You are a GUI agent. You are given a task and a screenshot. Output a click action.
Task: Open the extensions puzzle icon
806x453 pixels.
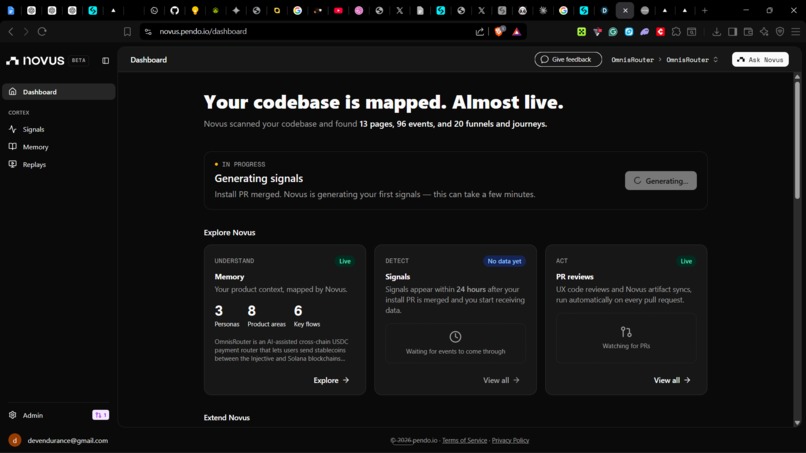click(x=676, y=31)
